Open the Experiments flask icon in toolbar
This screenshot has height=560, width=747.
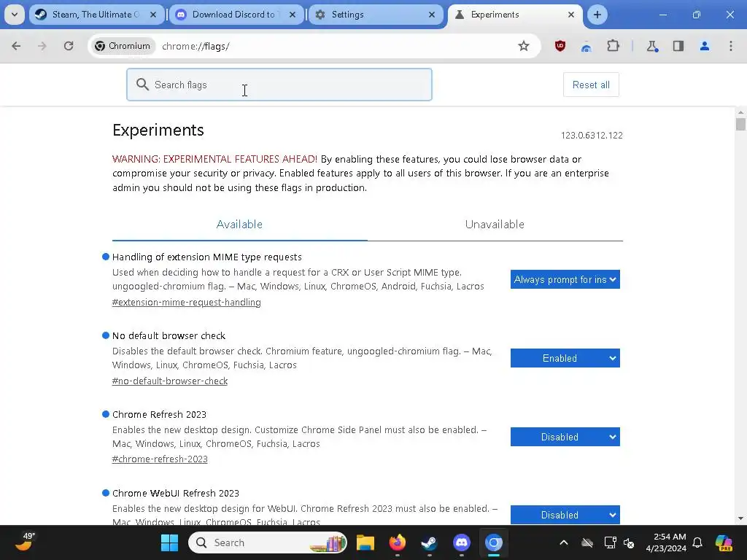point(652,46)
